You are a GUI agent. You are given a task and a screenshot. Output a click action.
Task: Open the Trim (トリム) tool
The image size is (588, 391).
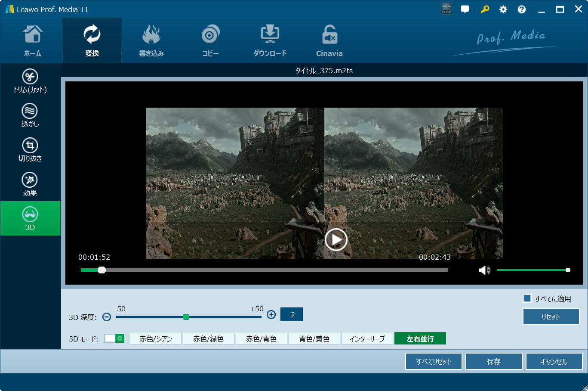(x=30, y=81)
